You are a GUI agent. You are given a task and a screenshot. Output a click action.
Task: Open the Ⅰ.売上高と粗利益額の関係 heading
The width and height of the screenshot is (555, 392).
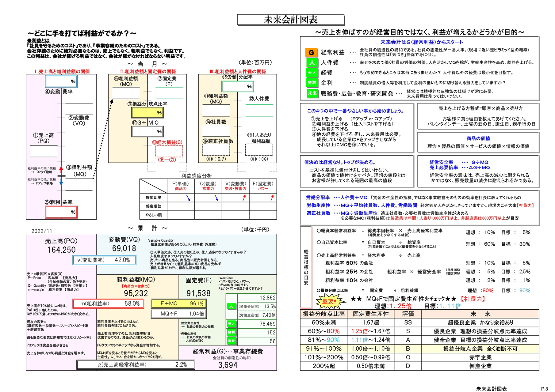click(x=62, y=71)
